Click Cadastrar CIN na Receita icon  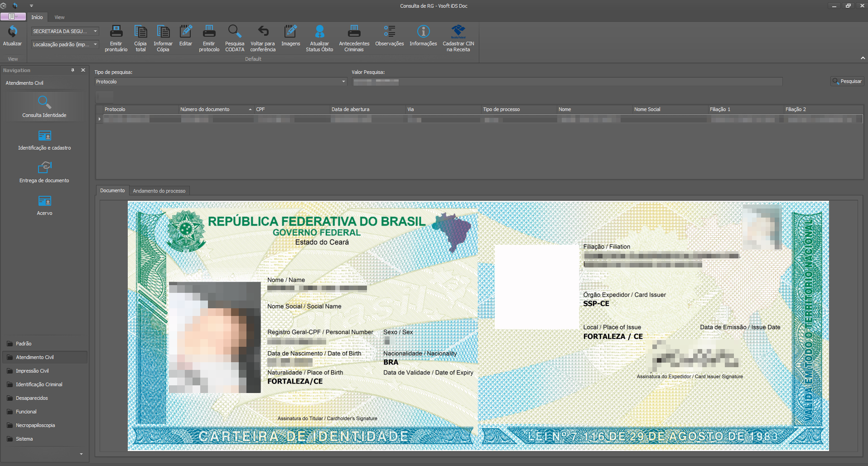[458, 32]
